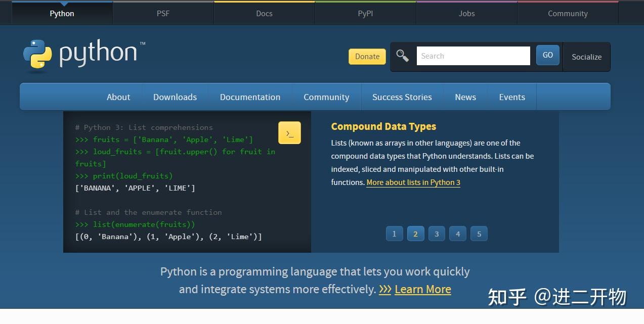644x324 pixels.
Task: Switch to the PyPI tab
Action: 365,13
